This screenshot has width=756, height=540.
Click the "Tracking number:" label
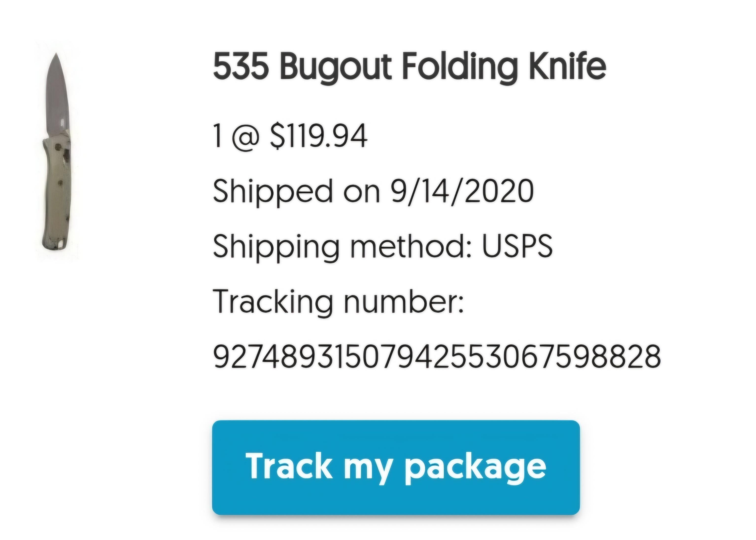[x=338, y=302]
